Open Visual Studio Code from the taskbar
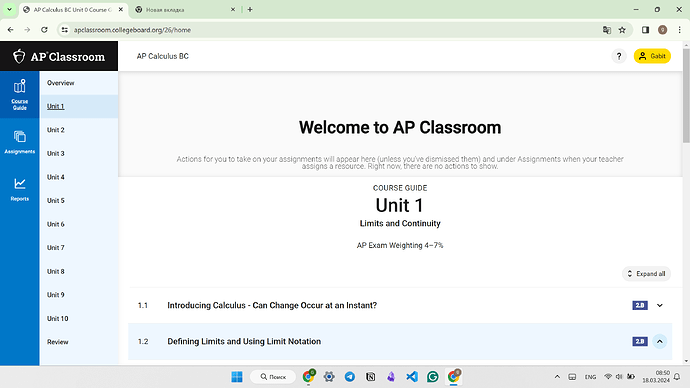Screen dimensions: 690x388 pos(412,377)
